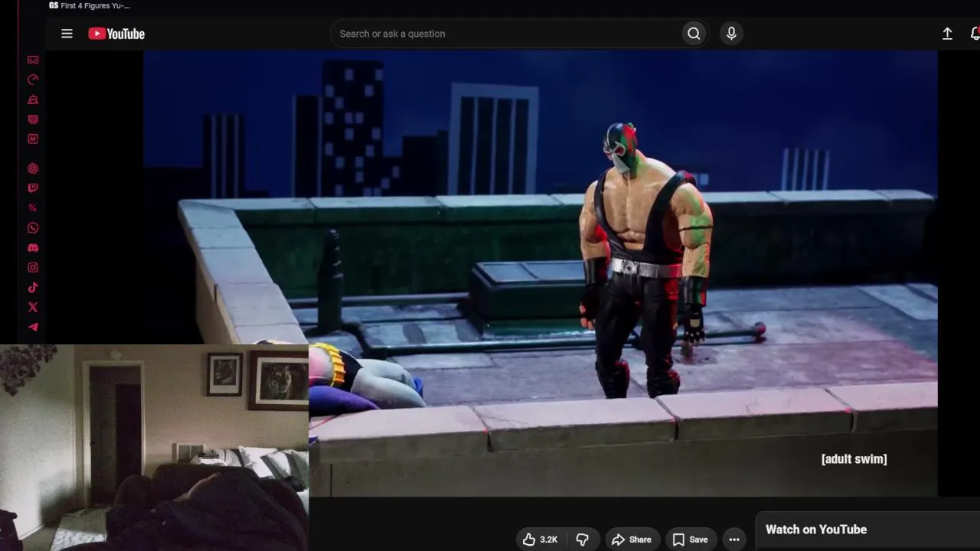Select the 'First 4 Figures Yu-...' browser tab
Viewport: 980px width, 551px height.
point(90,6)
